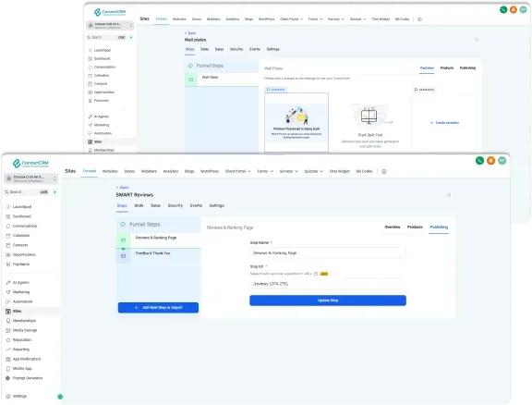Click the preview thumbnail card in back window
Image resolution: width=532 pixels, height=405 pixels.
(296, 122)
